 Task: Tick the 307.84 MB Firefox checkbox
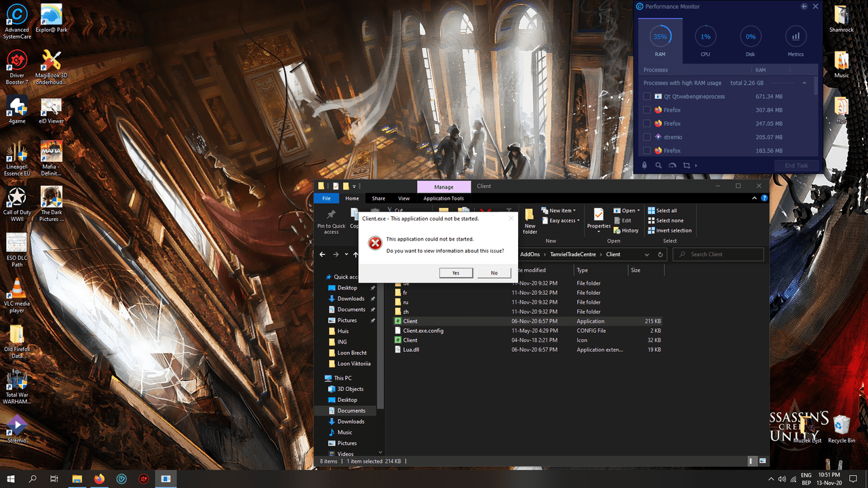[x=647, y=110]
